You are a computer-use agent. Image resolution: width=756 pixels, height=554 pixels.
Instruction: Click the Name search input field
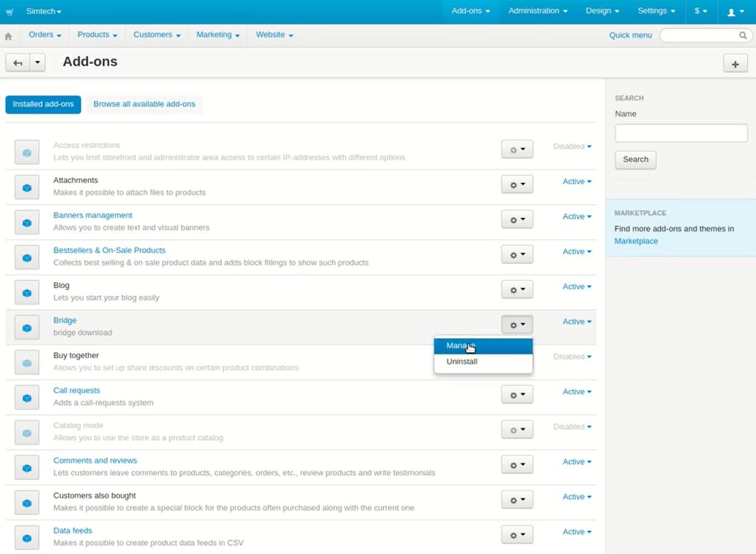[681, 133]
